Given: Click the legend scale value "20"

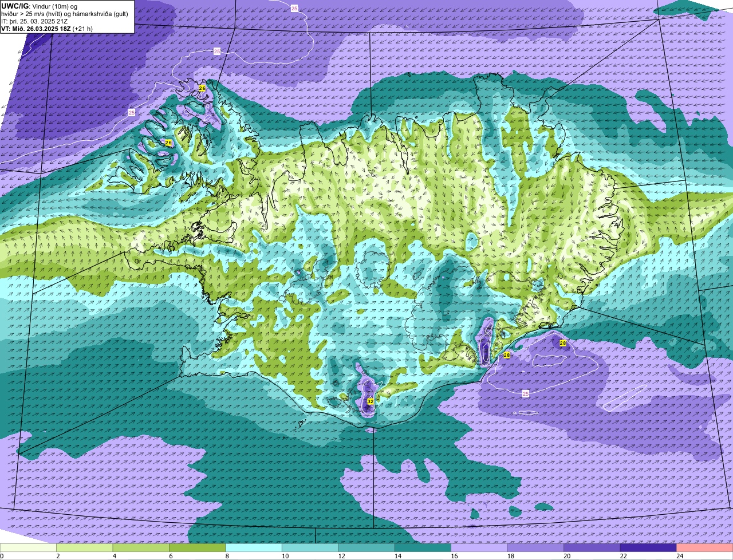Looking at the screenshot, I should (567, 555).
